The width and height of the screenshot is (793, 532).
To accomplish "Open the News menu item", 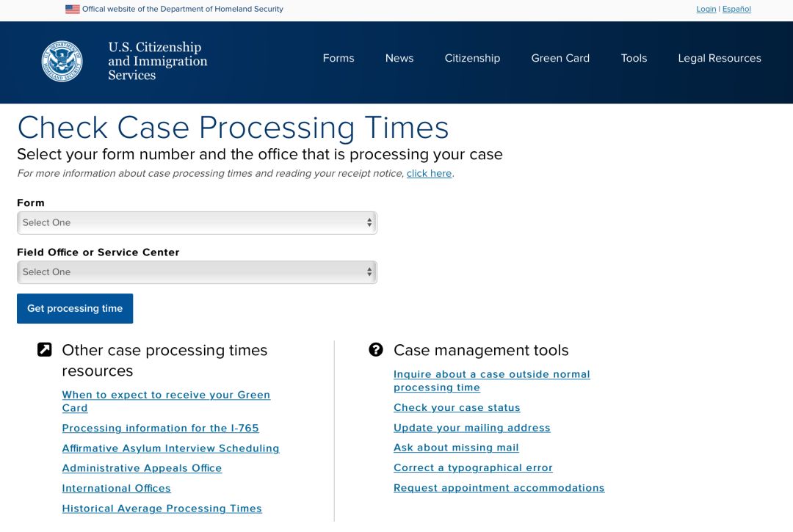I will coord(399,59).
